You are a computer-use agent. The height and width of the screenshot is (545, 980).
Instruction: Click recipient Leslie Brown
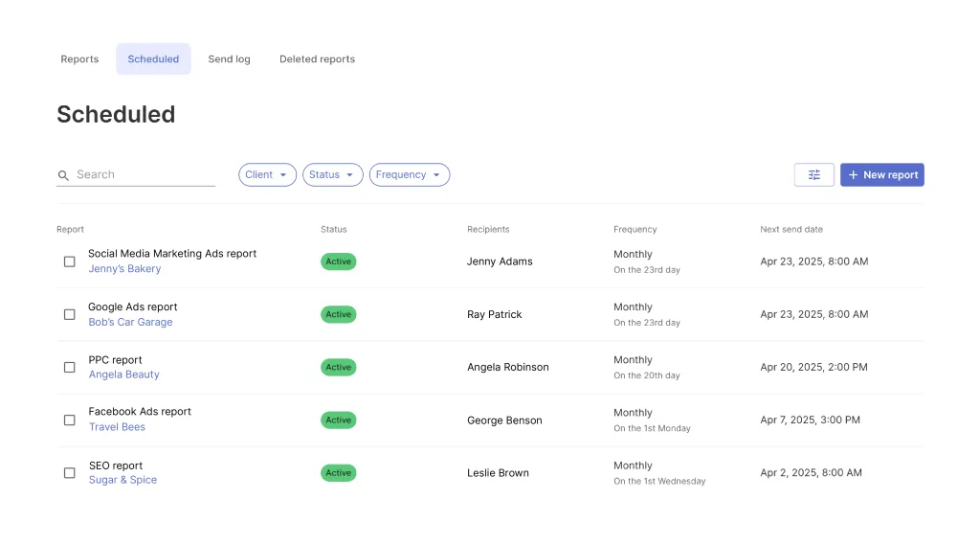[x=498, y=473]
